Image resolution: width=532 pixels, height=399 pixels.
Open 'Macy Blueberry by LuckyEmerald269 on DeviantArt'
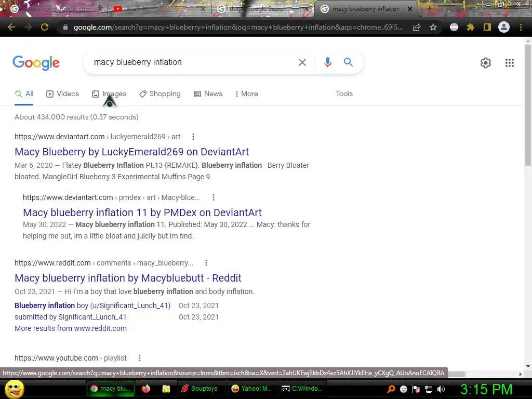pos(131,152)
